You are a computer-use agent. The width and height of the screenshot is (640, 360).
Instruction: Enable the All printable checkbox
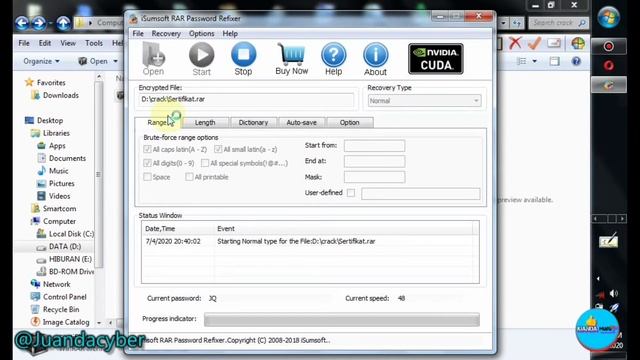(x=189, y=177)
